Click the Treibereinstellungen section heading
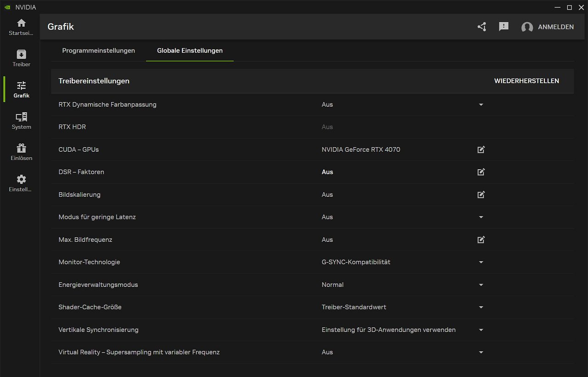Viewport: 588px width, 377px height. 94,81
